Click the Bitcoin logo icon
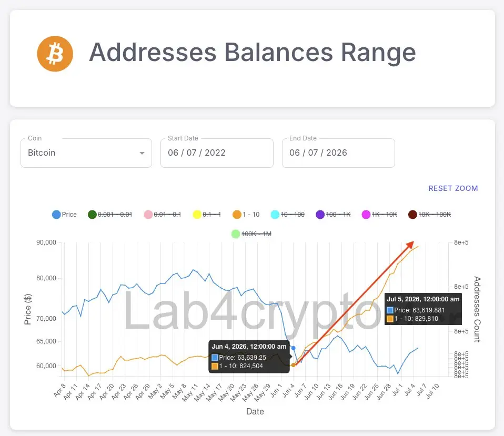 tap(55, 54)
